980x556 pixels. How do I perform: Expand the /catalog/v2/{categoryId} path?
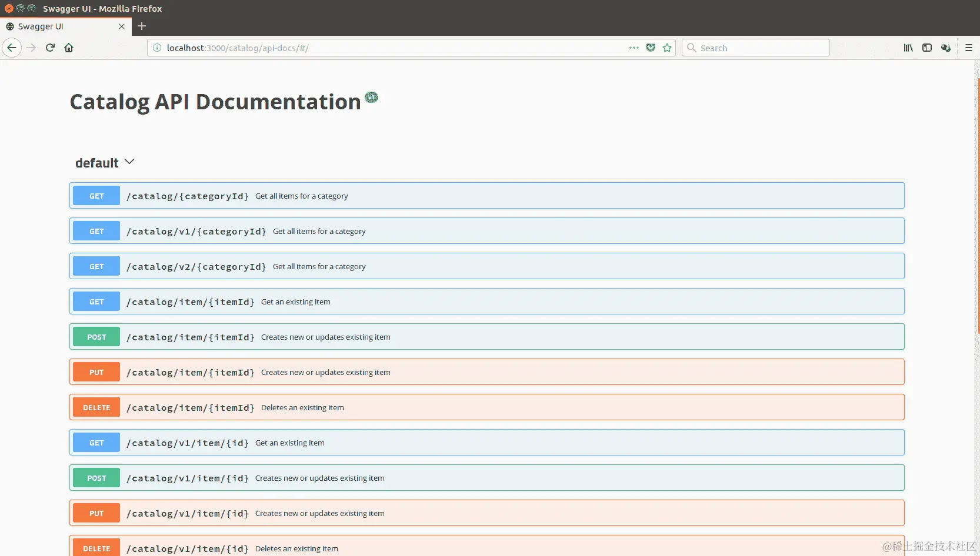(196, 267)
